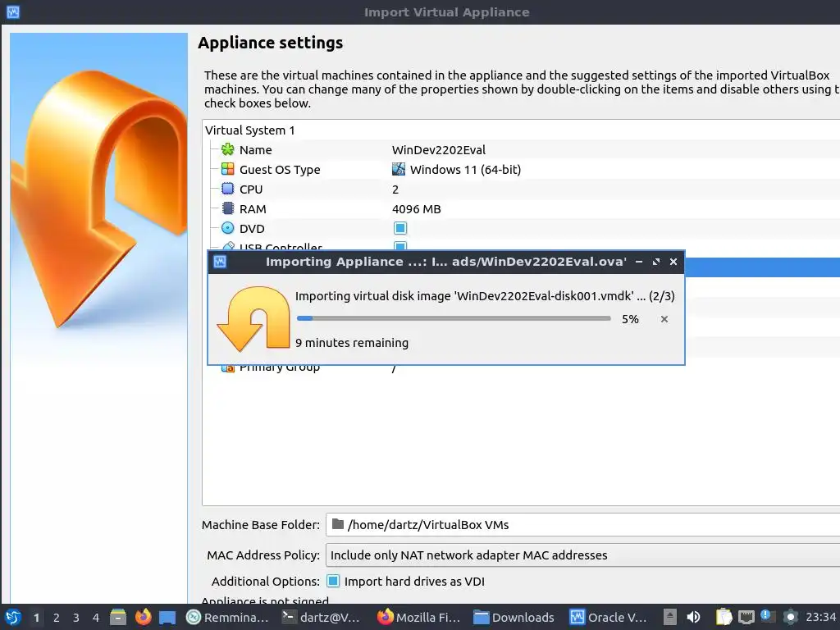Click the CPU row label
Image resolution: width=840 pixels, height=630 pixels.
251,189
